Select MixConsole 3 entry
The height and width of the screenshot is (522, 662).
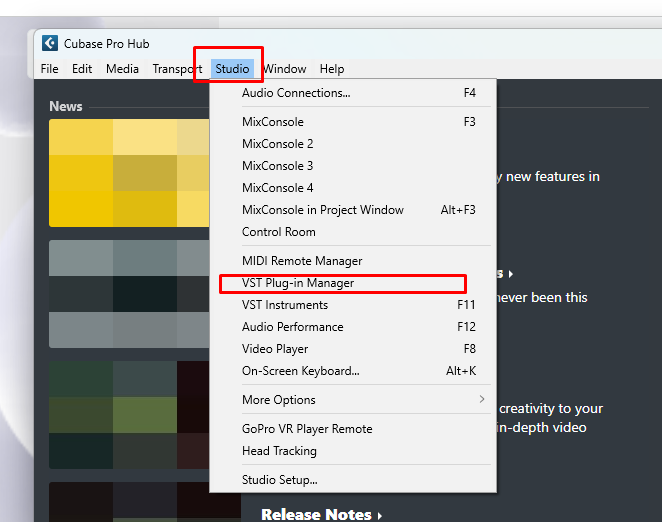pos(353,166)
